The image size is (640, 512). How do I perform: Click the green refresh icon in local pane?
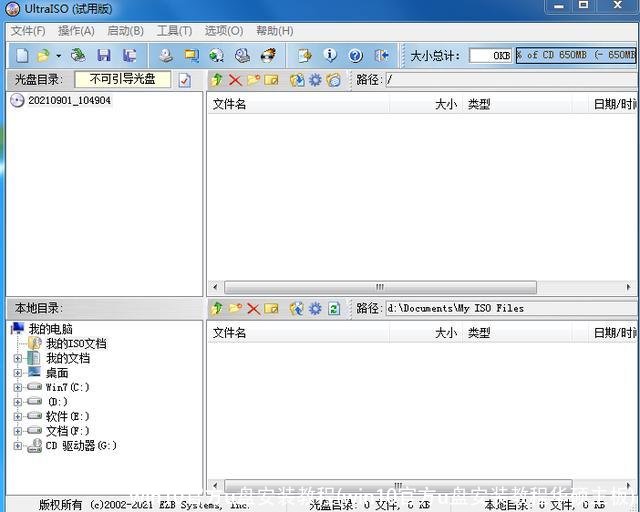pyautogui.click(x=334, y=309)
